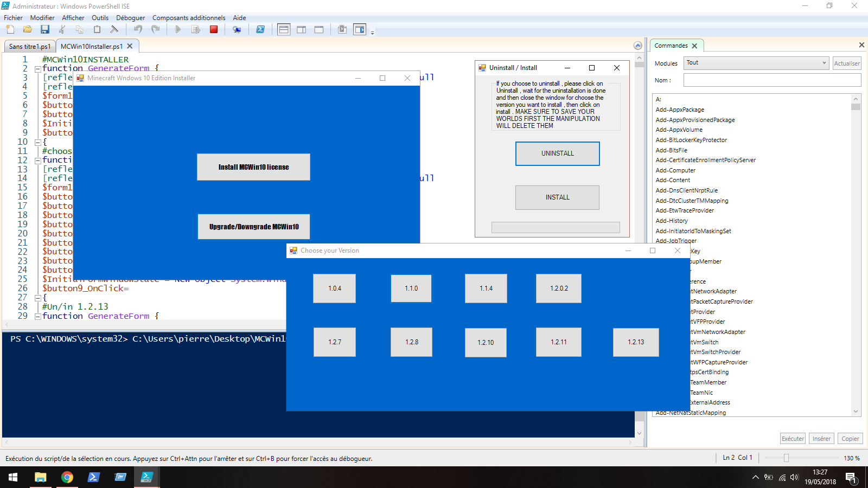Collapse code fold at line 12
The height and width of the screenshot is (488, 868).
[x=37, y=160]
